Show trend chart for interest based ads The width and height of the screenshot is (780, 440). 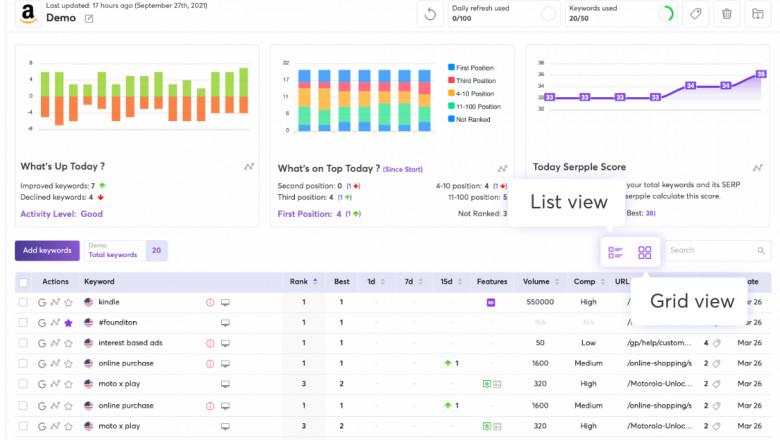click(x=55, y=344)
